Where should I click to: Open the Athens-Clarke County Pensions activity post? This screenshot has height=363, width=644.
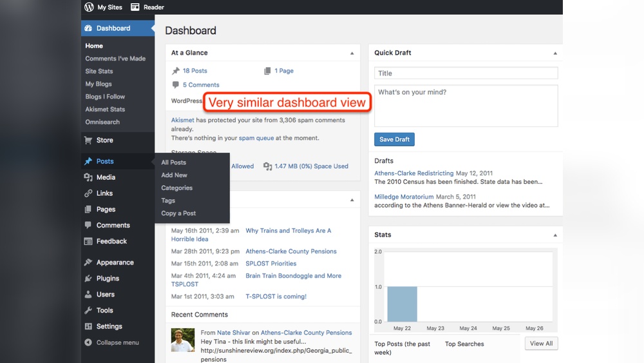click(x=291, y=251)
